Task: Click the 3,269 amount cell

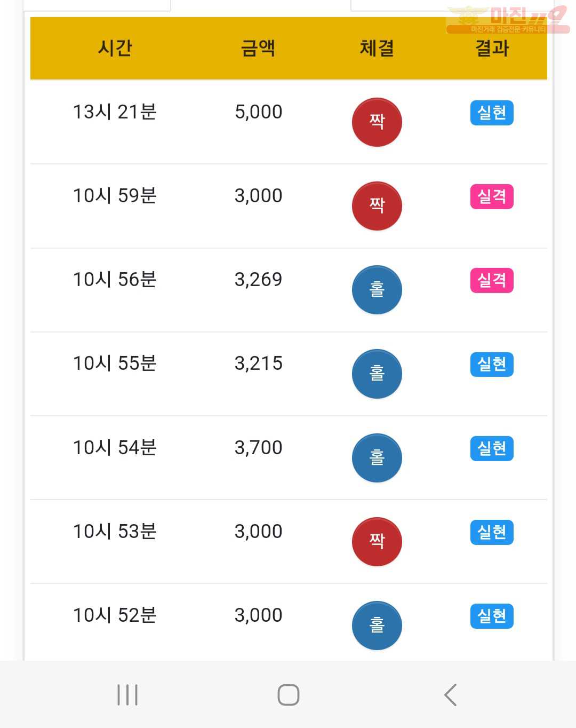Action: pyautogui.click(x=258, y=279)
